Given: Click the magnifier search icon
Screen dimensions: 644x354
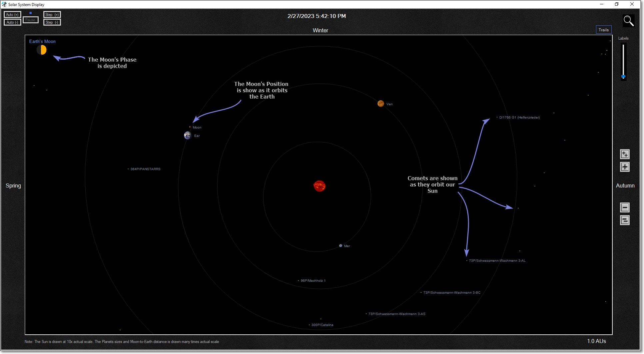Looking at the screenshot, I should (x=628, y=21).
